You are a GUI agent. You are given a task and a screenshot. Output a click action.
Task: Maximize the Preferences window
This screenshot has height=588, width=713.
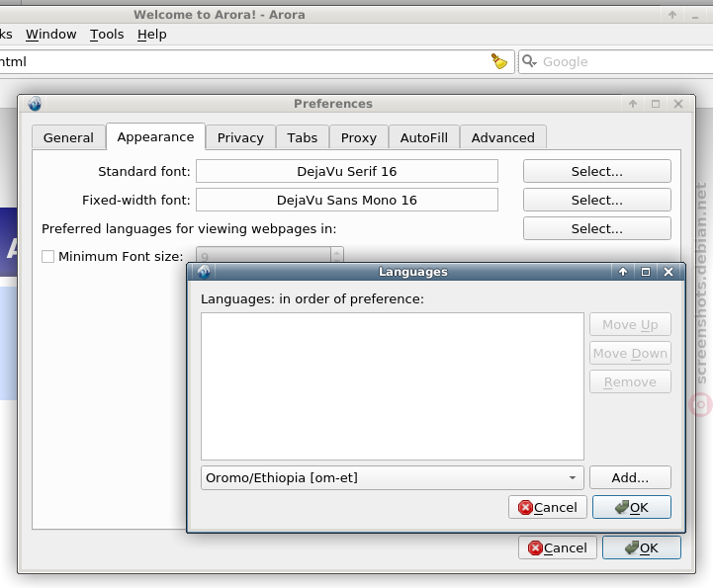point(656,104)
